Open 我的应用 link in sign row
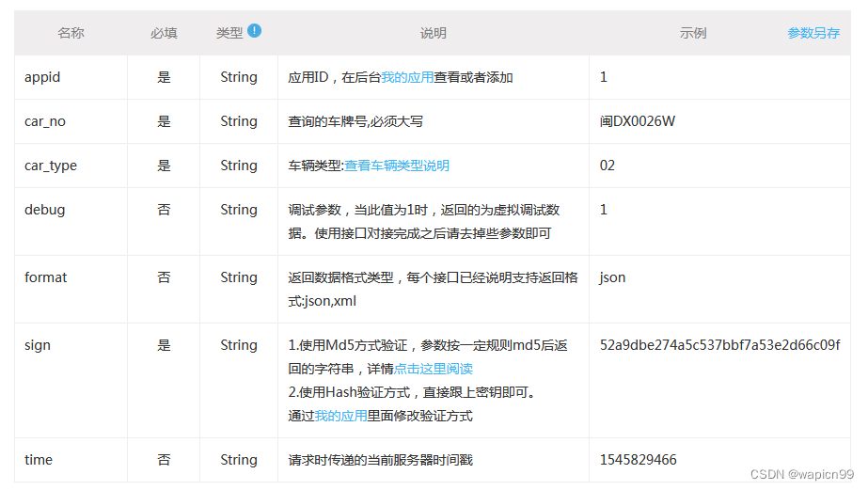 [340, 416]
